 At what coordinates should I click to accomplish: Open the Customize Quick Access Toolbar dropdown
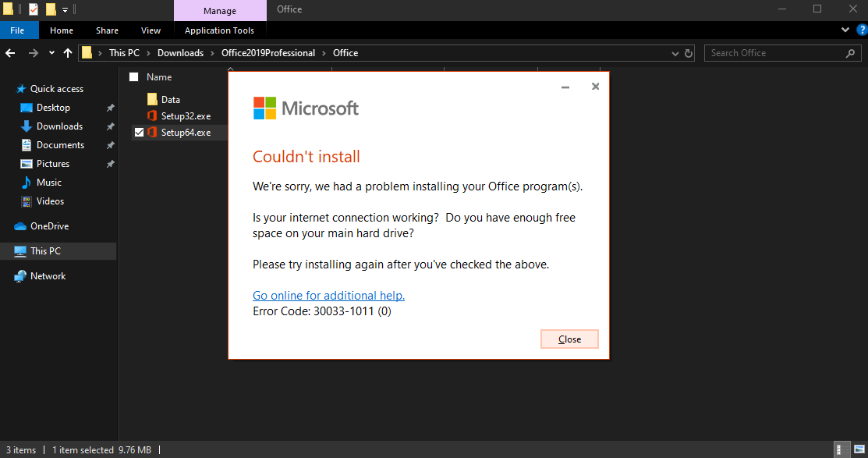(x=65, y=9)
